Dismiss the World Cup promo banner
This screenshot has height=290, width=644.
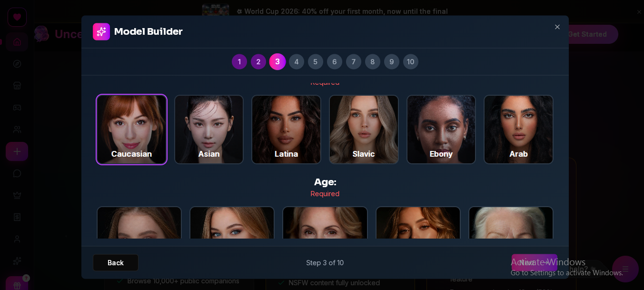639,12
